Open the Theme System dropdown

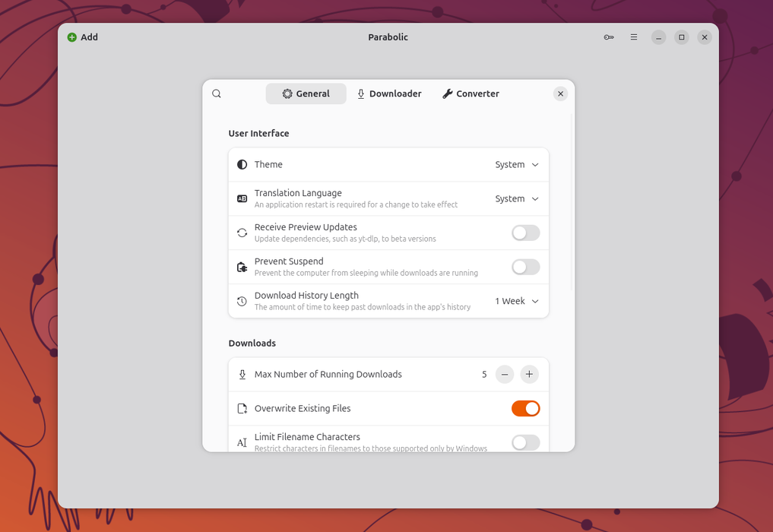tap(517, 165)
